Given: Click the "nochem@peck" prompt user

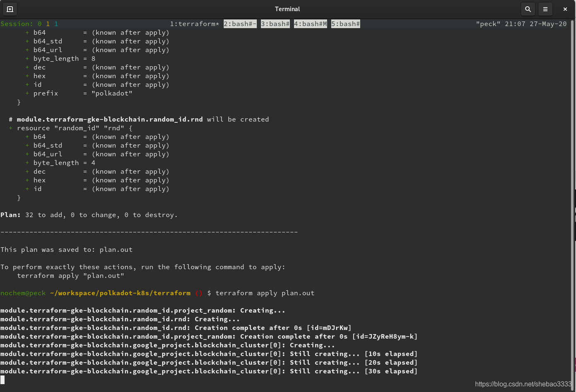Looking at the screenshot, I should tap(23, 293).
